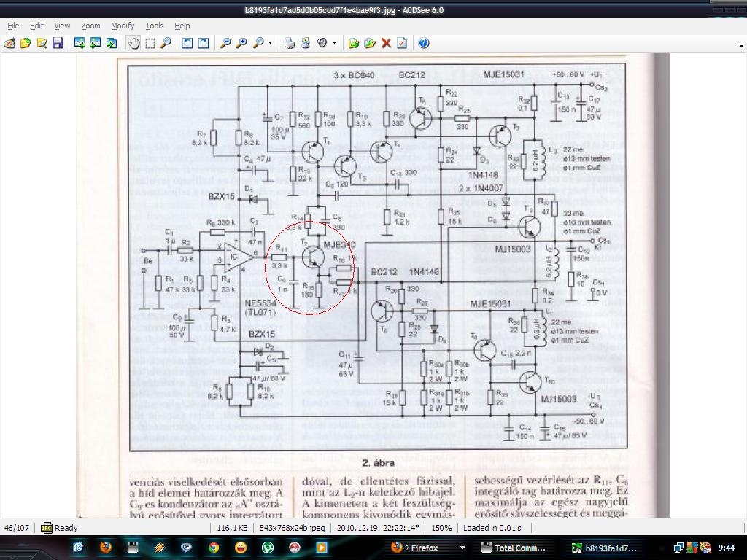The width and height of the screenshot is (747, 560).
Task: Expand the zoom level dropdown arrow
Action: [270, 43]
